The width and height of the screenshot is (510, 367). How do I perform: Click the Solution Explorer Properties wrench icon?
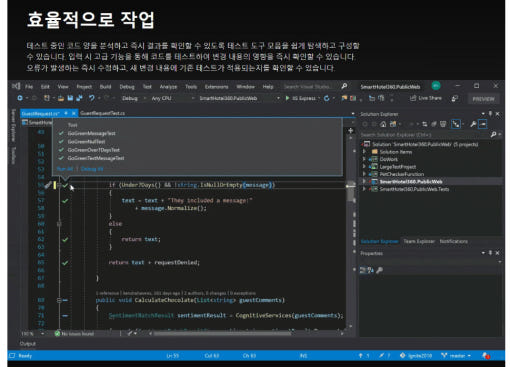473,124
